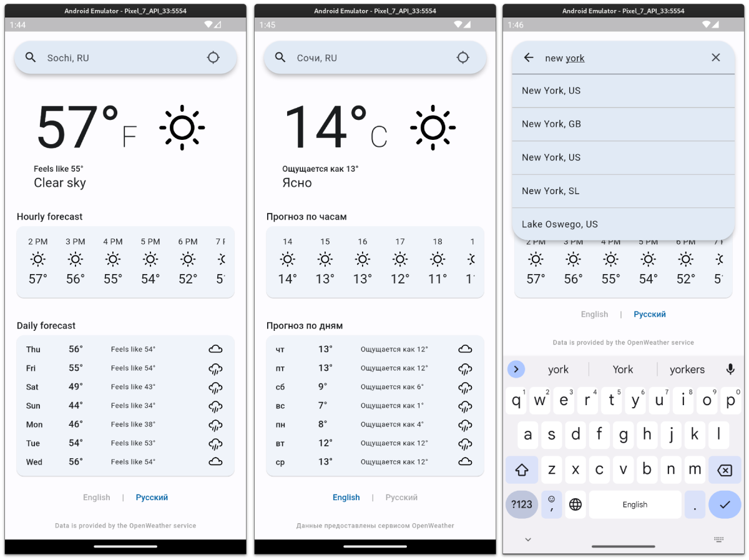Tap the "g" key on keyboard
749x560 pixels.
pos(623,434)
